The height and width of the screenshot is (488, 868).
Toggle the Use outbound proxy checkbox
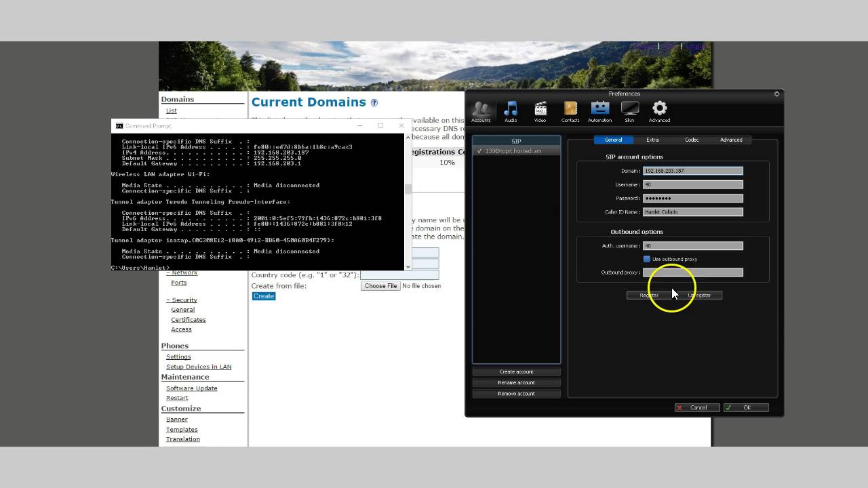pos(647,259)
